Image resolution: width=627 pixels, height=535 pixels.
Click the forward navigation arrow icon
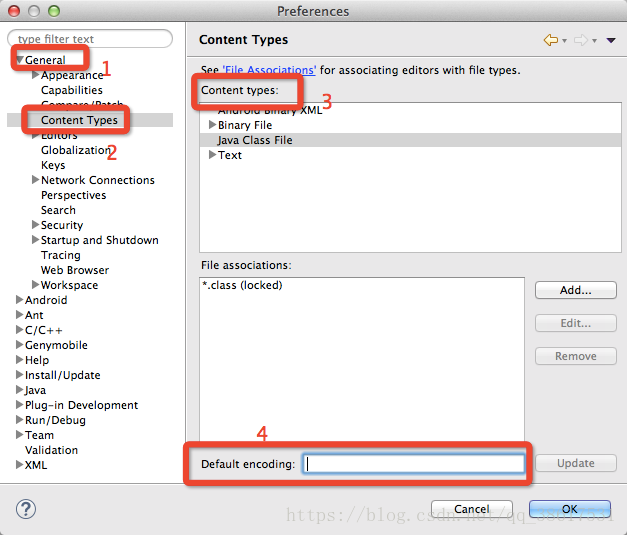click(x=581, y=40)
